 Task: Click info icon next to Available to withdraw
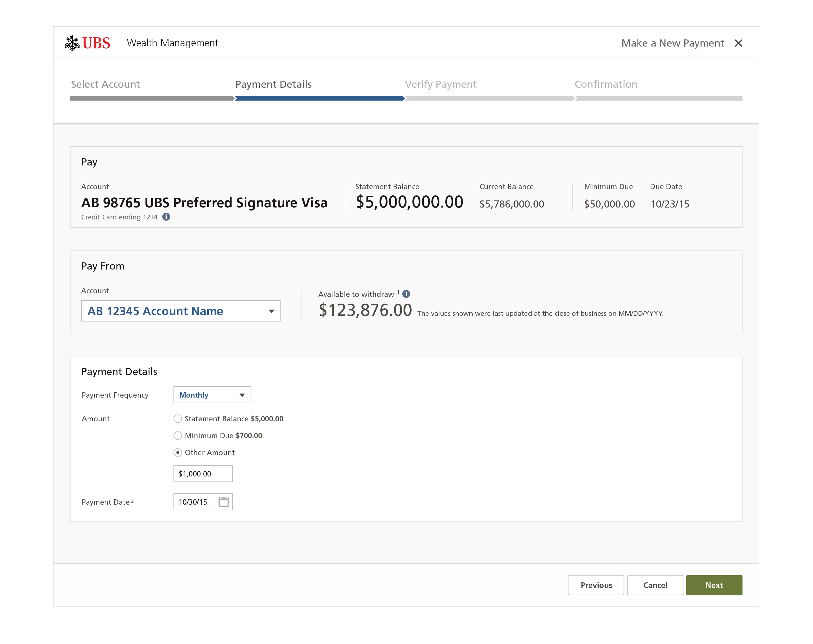[x=406, y=294]
